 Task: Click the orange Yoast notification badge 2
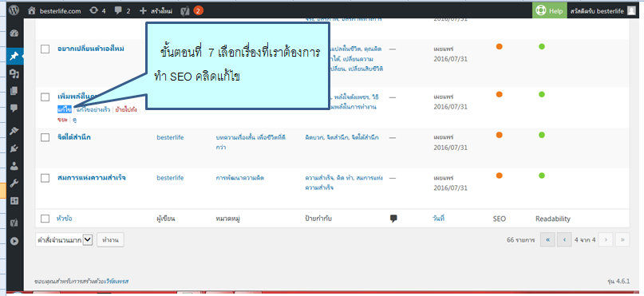click(x=198, y=11)
